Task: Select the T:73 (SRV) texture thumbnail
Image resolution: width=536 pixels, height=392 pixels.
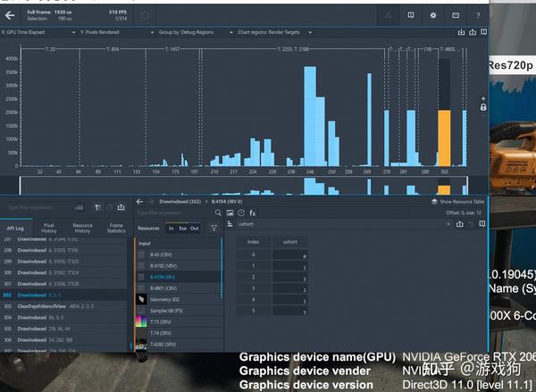Action: (142, 321)
